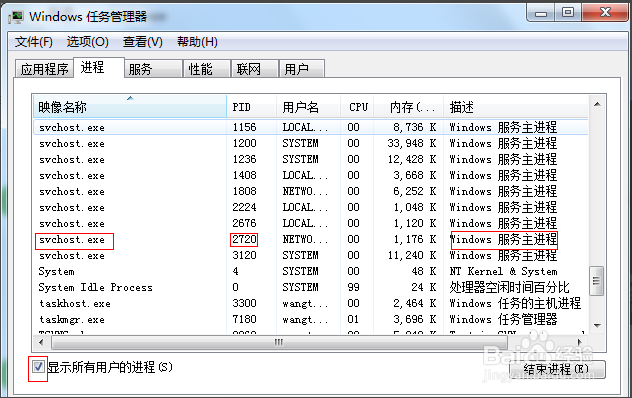Click user name NETWO... for PID 1808
Image resolution: width=632 pixels, height=398 pixels.
point(305,191)
